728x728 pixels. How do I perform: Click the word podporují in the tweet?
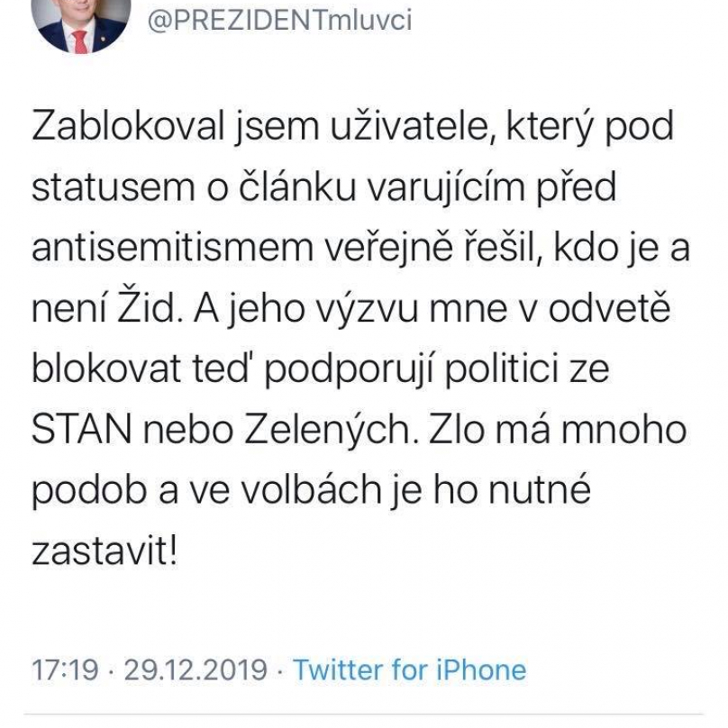coord(350,371)
